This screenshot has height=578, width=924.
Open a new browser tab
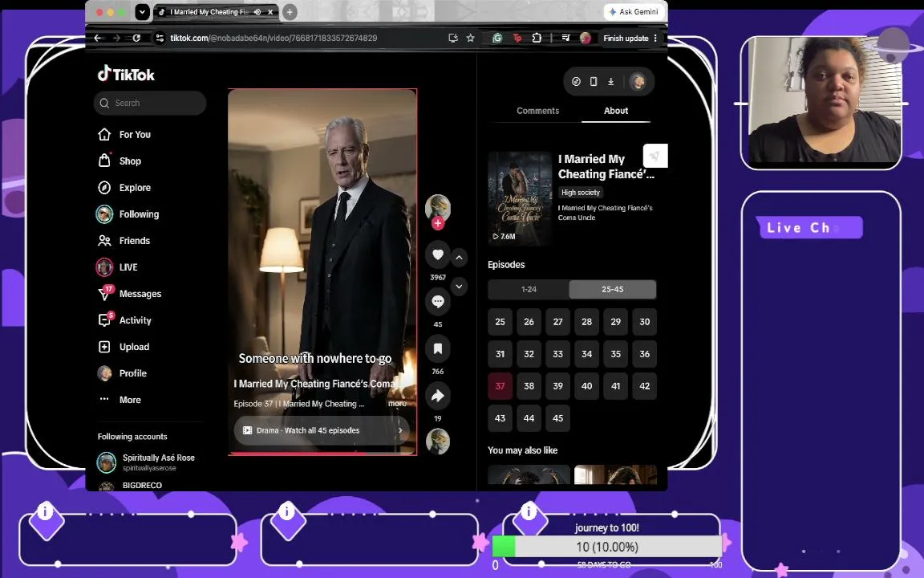point(290,12)
